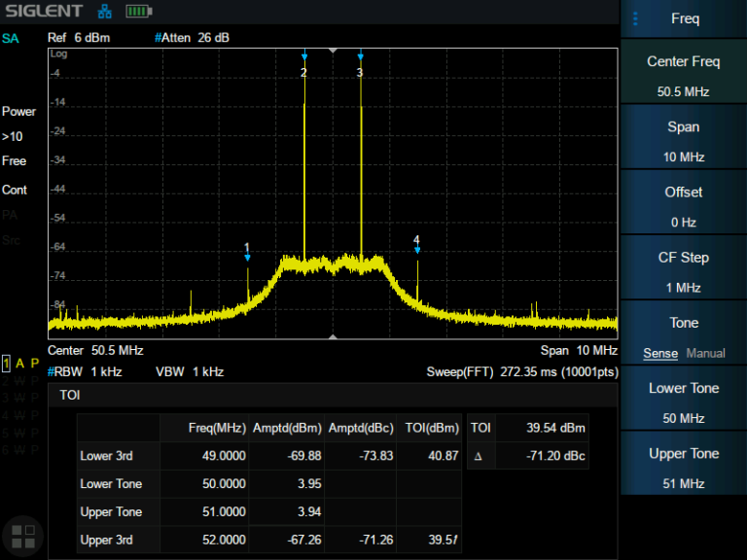The image size is (747, 560).
Task: Click the SA mode label
Action: (10, 39)
